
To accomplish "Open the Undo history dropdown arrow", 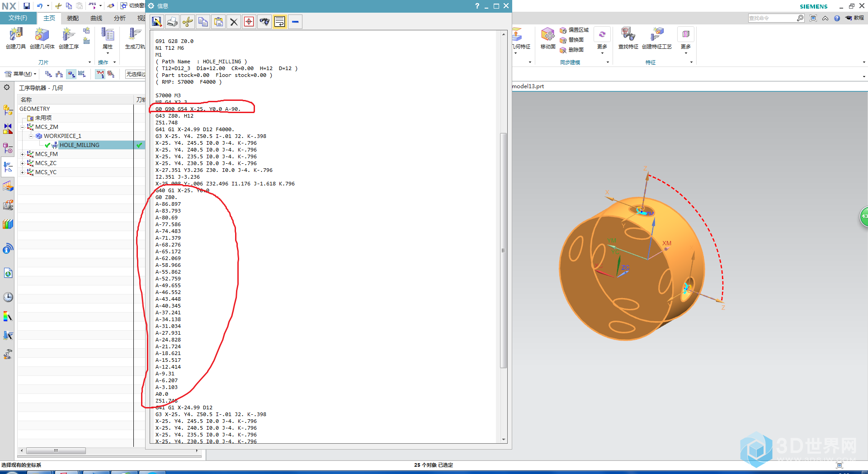I will [x=48, y=6].
